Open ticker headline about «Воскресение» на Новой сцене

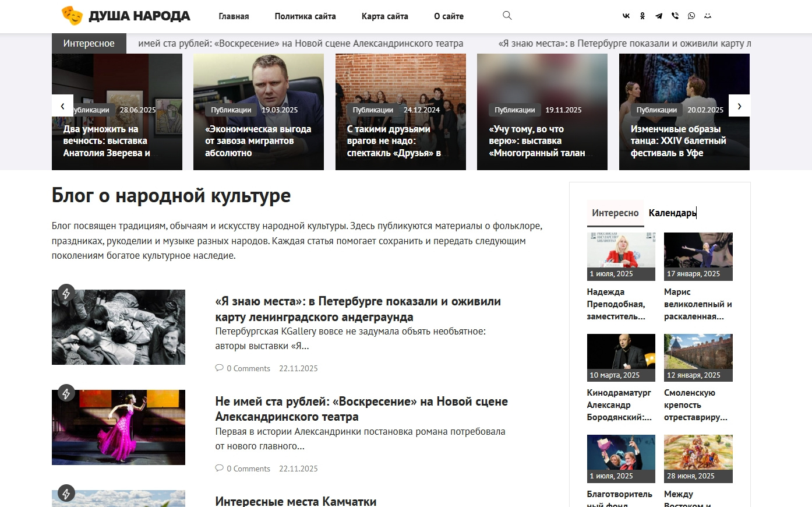[x=301, y=43]
